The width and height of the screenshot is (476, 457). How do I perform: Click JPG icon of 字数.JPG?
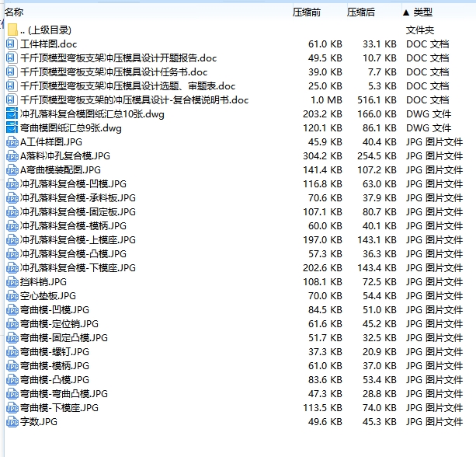pos(12,421)
